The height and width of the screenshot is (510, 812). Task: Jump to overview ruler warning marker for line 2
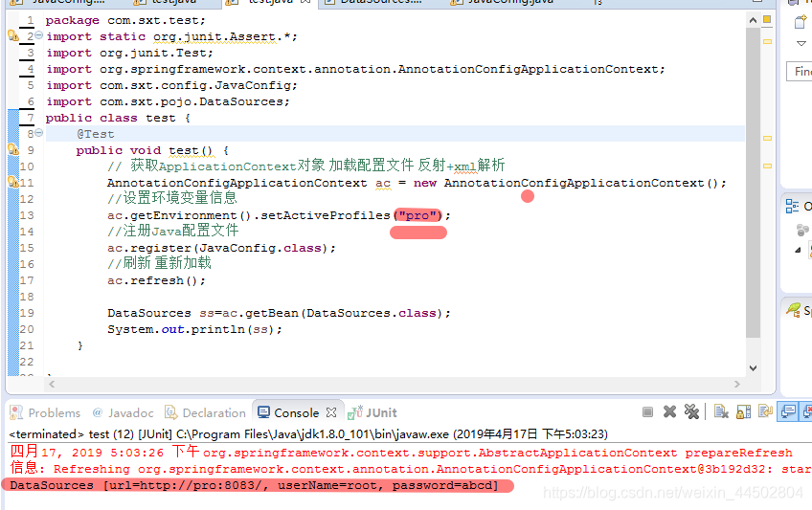(x=767, y=41)
